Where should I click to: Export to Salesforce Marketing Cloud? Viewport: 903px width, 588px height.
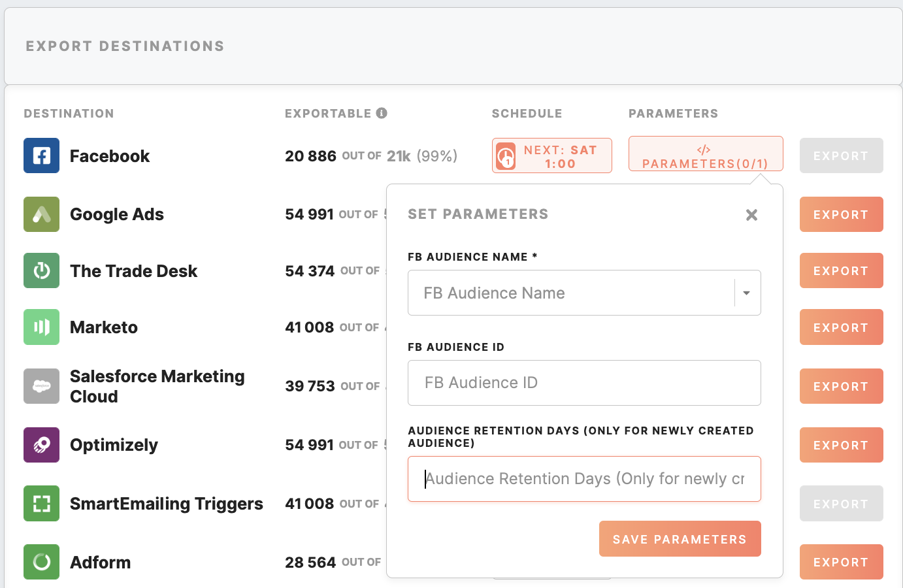pyautogui.click(x=841, y=386)
